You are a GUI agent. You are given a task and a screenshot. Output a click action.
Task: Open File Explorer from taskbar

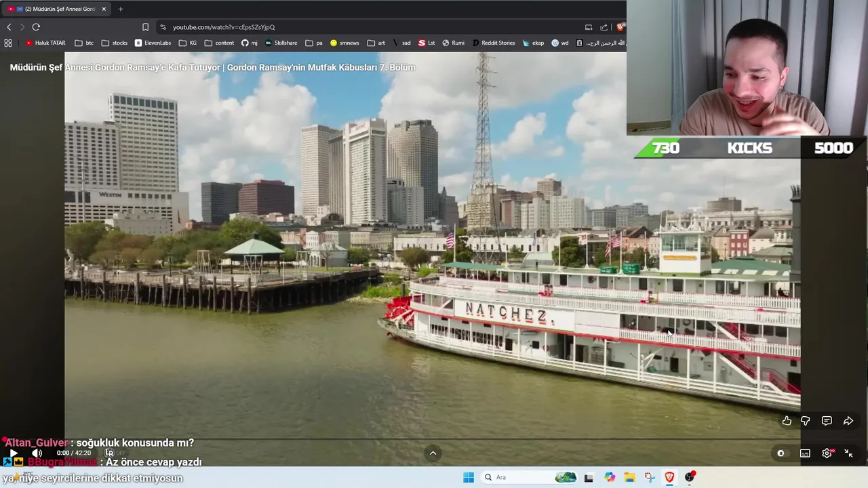pyautogui.click(x=629, y=477)
